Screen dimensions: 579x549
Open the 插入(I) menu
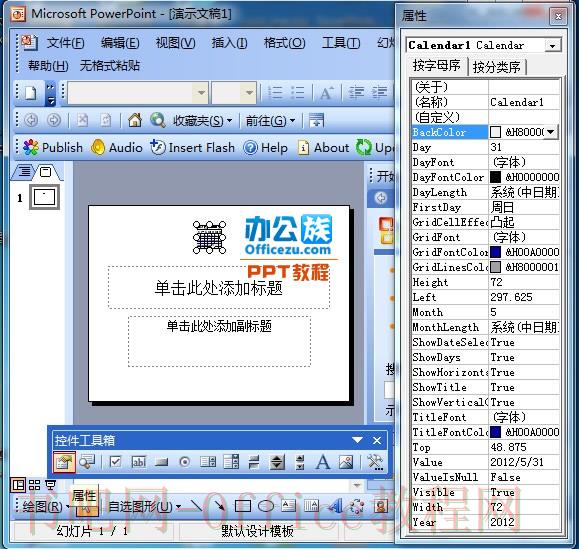click(x=229, y=43)
